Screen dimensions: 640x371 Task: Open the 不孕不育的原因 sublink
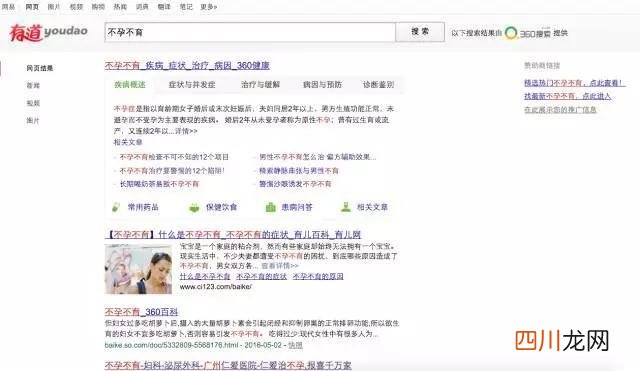(318, 276)
